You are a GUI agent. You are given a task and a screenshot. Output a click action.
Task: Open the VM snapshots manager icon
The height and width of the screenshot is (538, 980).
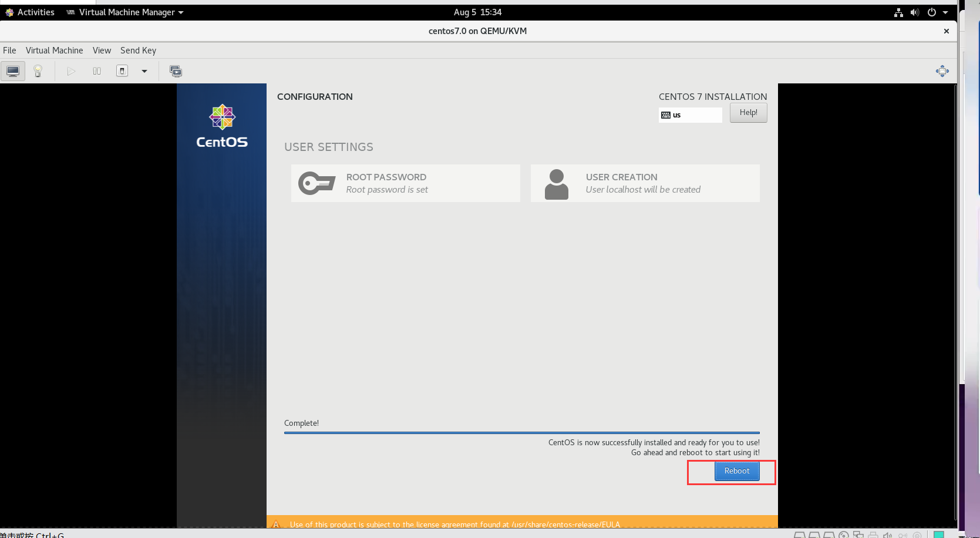click(176, 71)
